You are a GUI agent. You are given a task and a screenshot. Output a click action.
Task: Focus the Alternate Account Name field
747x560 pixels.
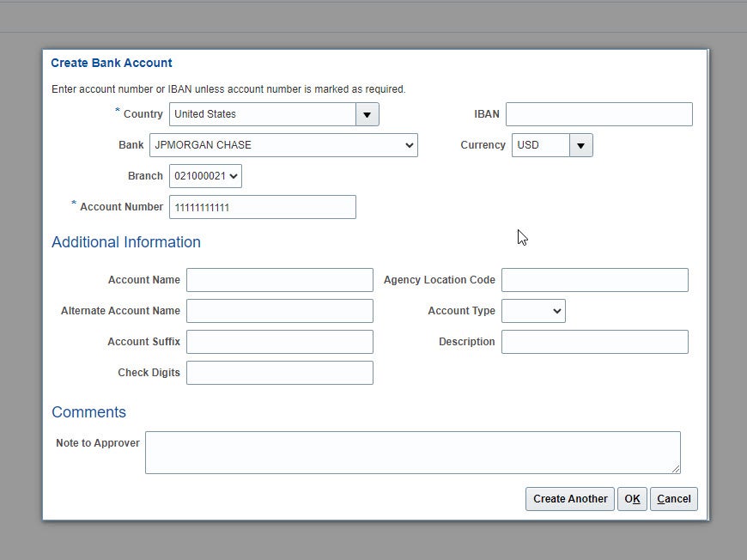(279, 310)
